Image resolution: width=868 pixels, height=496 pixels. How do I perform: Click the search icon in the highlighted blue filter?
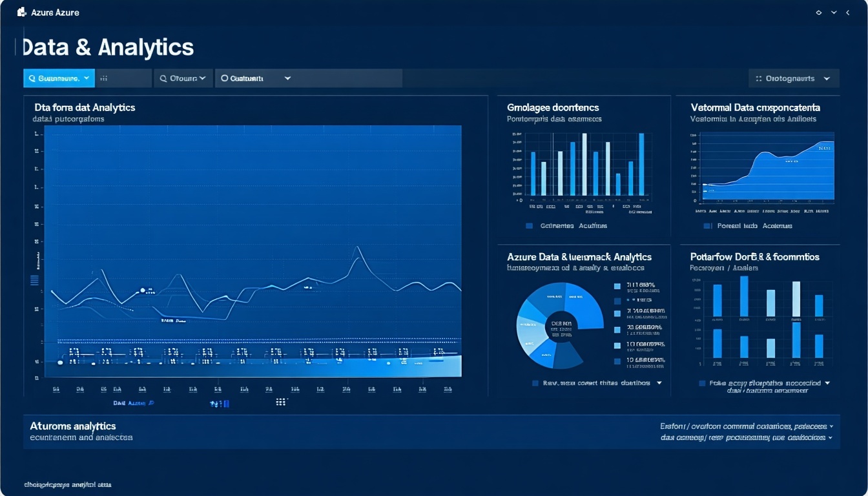32,78
